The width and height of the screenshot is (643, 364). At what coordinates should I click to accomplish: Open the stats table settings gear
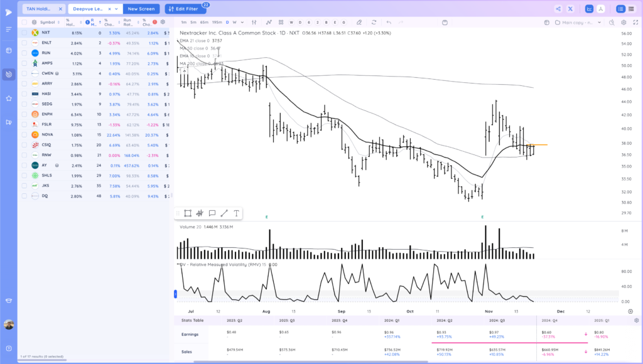pos(637,321)
